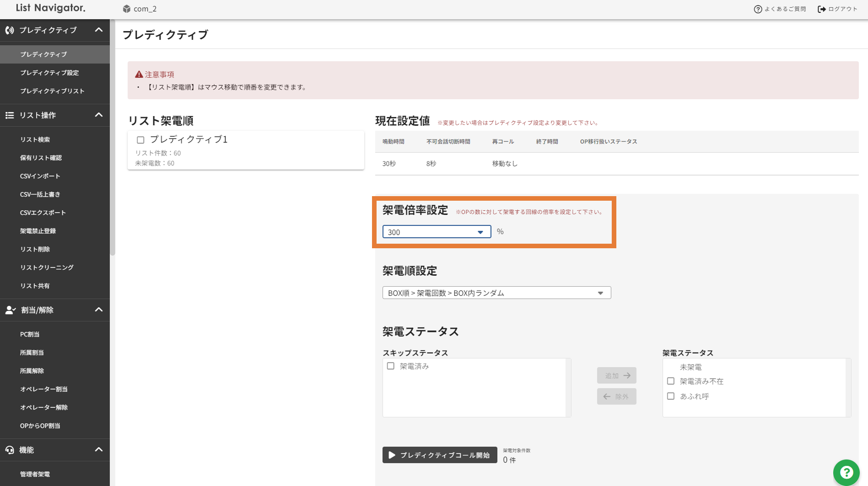868x486 pixels.
Task: Go to CSVインポート in the sidebar
Action: click(40, 176)
